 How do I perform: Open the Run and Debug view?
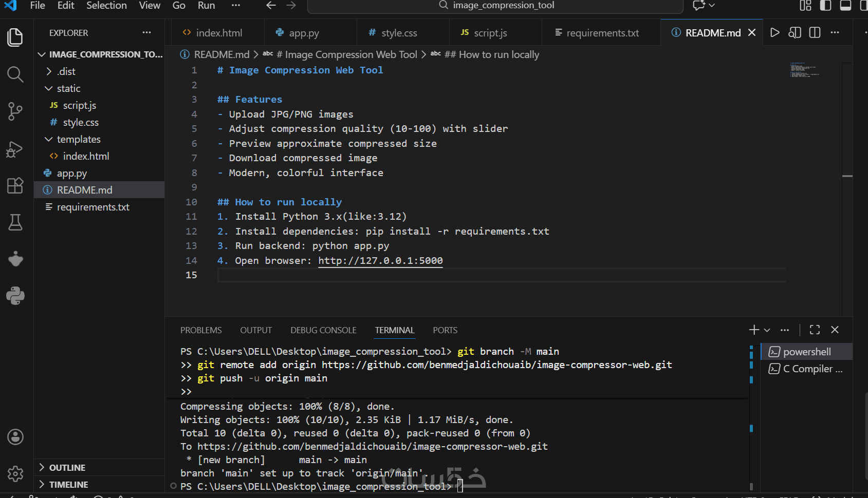[x=15, y=149]
